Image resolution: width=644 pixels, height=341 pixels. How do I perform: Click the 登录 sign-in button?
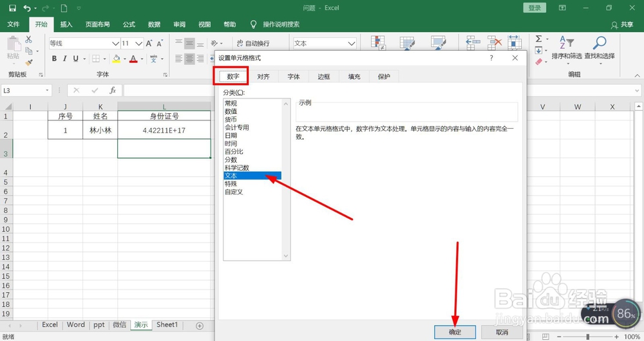[x=535, y=8]
